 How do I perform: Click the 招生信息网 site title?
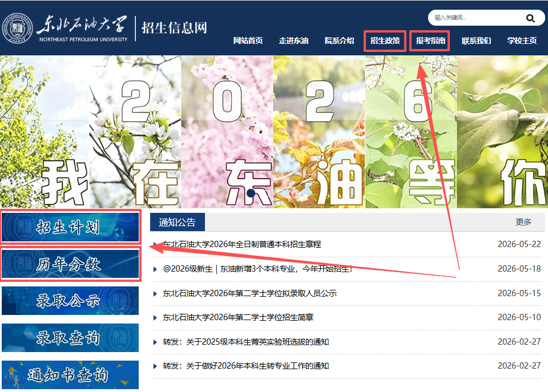(175, 27)
